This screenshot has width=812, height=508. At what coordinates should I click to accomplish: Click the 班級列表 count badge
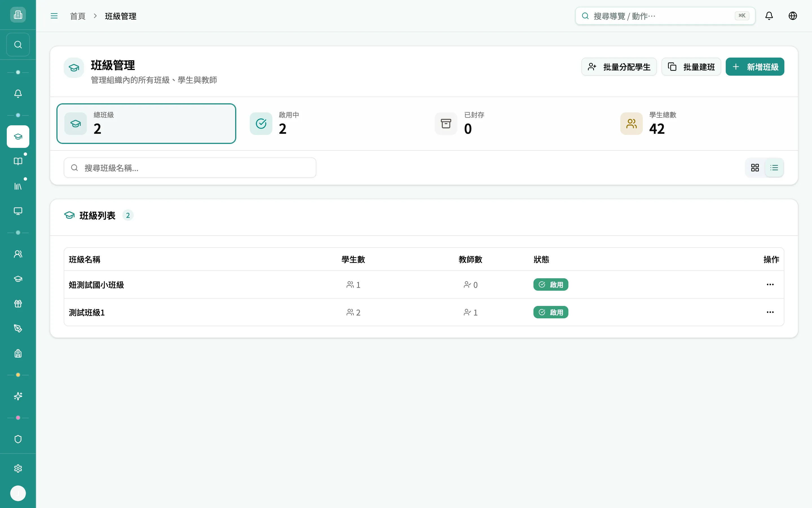point(128,215)
